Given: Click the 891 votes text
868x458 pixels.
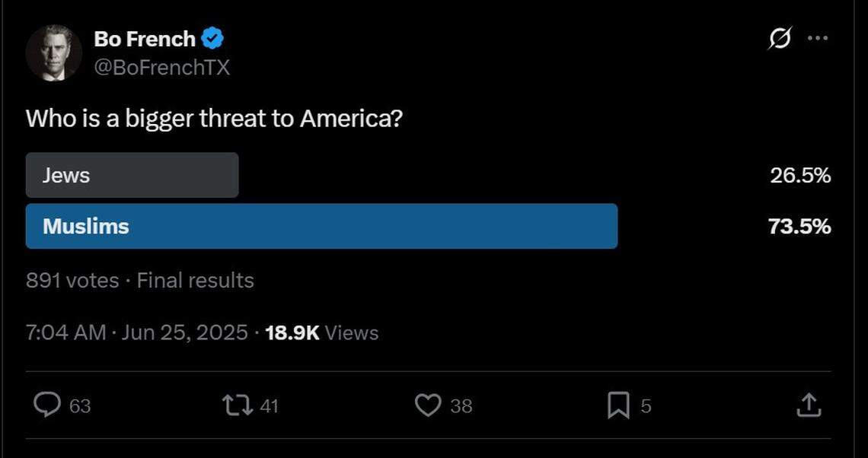Looking at the screenshot, I should click(x=72, y=281).
